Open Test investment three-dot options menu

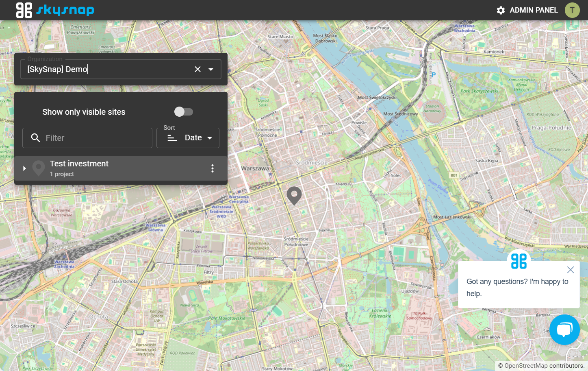212,168
